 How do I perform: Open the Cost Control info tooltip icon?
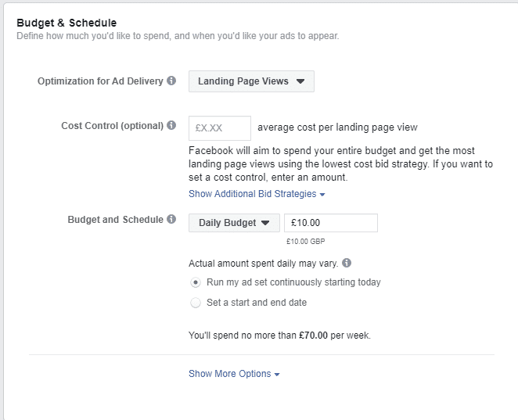coord(171,125)
